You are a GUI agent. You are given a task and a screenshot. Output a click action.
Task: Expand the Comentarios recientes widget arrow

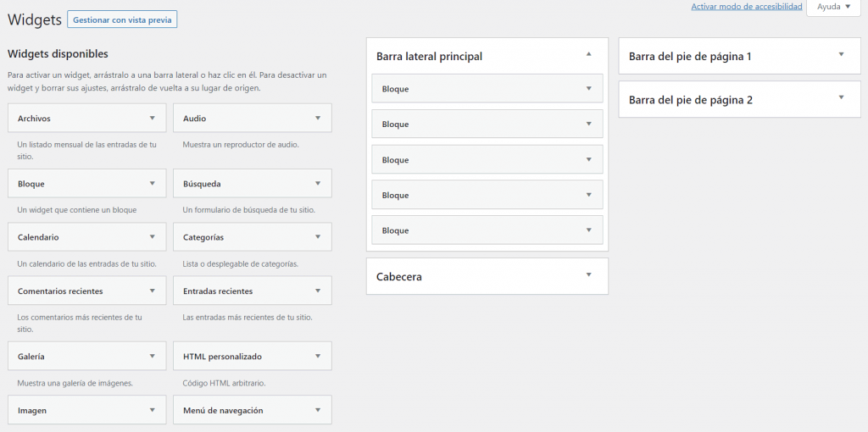(x=153, y=291)
